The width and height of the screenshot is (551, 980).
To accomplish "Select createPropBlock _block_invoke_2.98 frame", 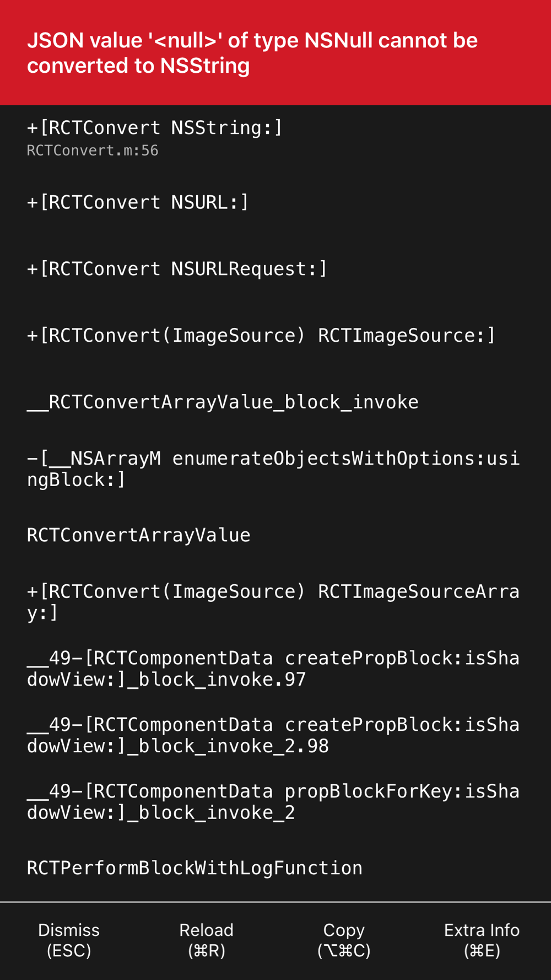I will click(275, 735).
